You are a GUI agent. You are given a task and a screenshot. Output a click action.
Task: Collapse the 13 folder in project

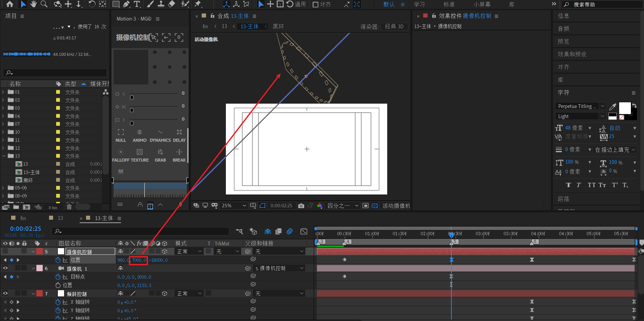(x=3, y=156)
